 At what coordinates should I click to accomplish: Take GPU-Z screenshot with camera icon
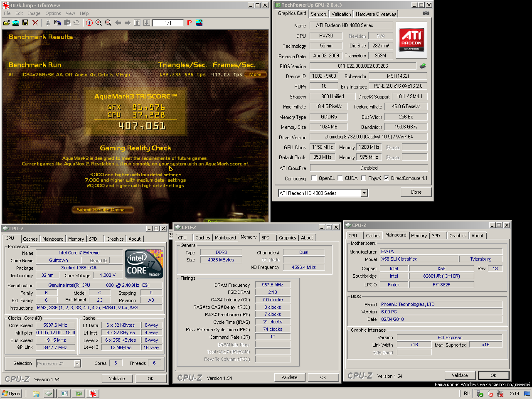click(426, 13)
